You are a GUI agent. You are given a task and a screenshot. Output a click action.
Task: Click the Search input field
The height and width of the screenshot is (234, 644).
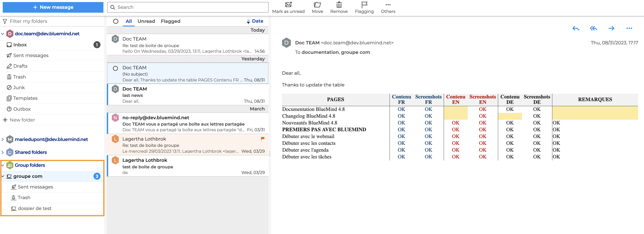[x=190, y=7]
